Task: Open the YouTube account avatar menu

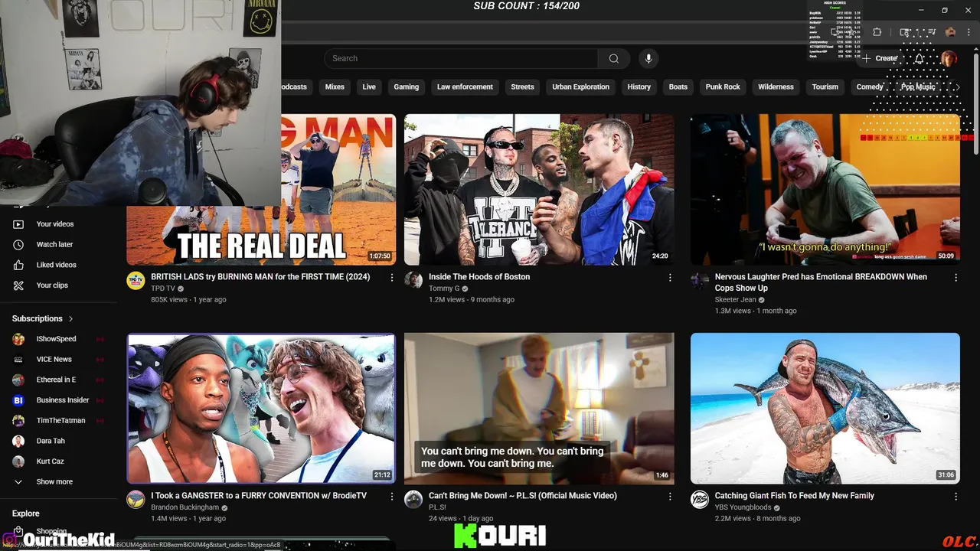Action: coord(949,58)
